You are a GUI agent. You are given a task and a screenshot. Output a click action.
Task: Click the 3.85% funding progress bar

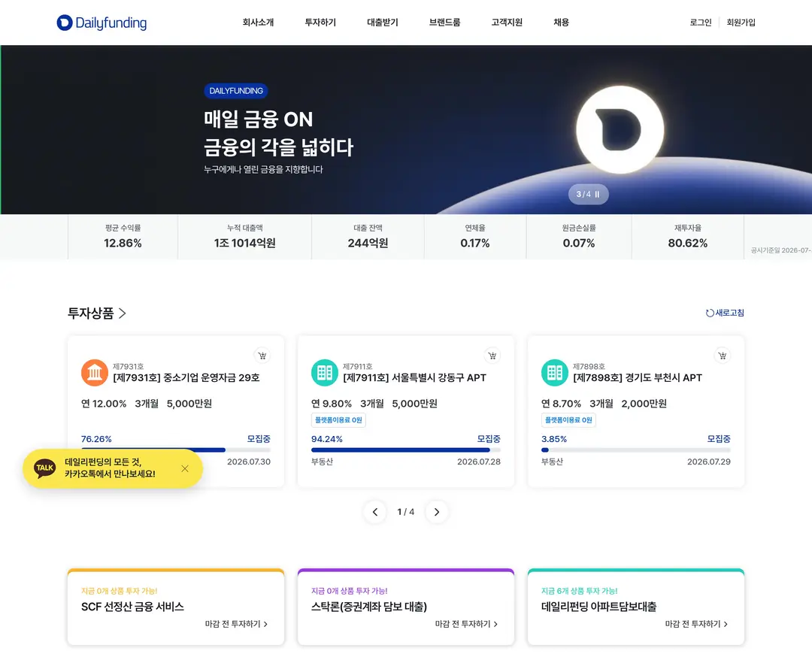click(x=636, y=450)
